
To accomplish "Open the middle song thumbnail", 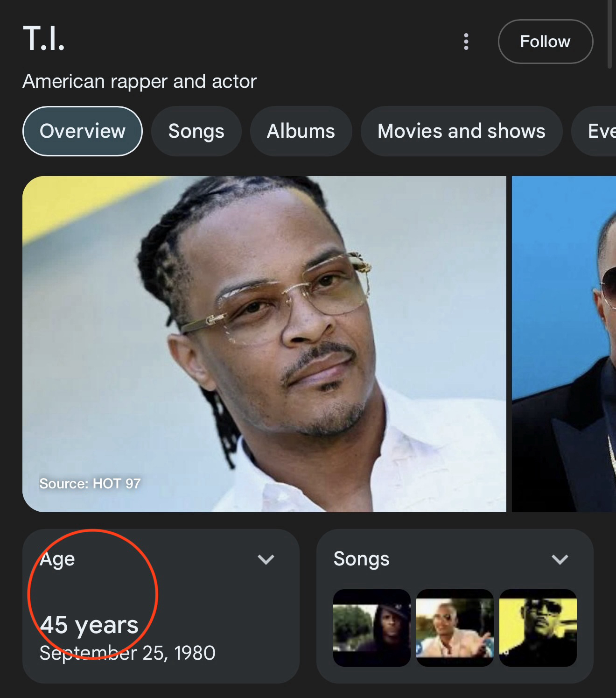I will point(455,627).
